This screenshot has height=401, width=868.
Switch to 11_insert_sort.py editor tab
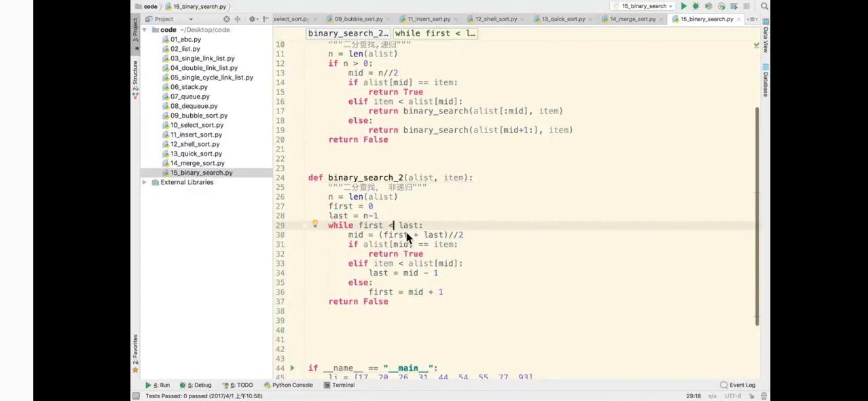(x=429, y=19)
